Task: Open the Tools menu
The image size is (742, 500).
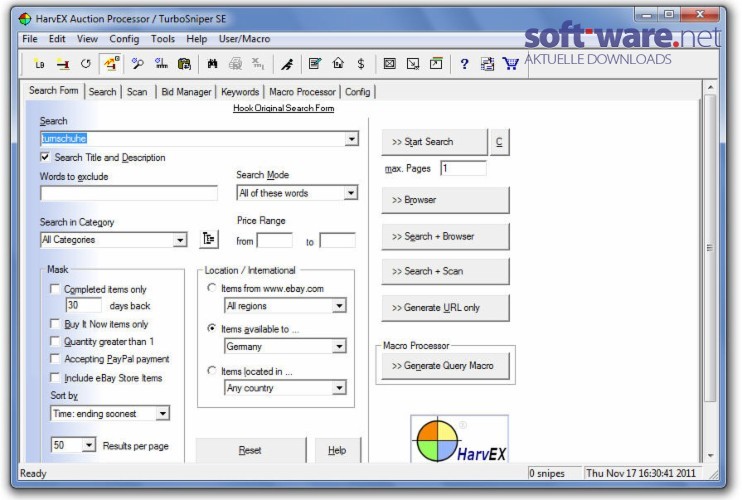Action: point(163,39)
